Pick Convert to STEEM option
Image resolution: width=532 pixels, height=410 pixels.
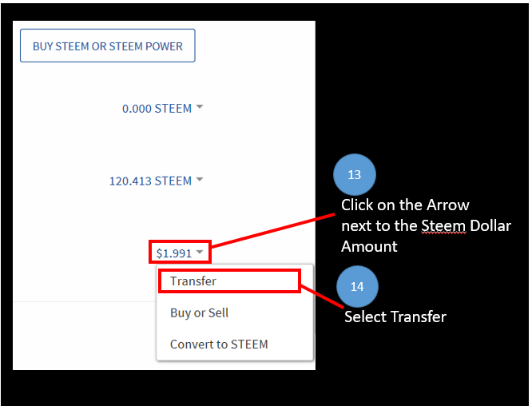[x=219, y=344]
